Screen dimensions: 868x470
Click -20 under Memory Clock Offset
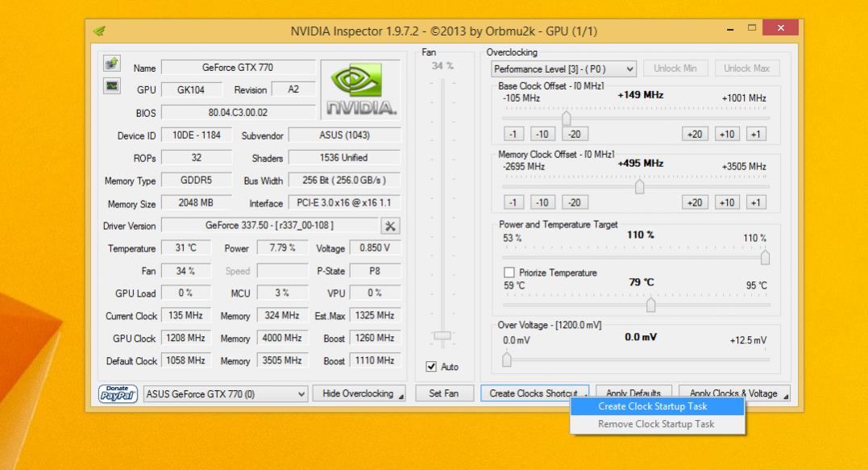pos(575,202)
